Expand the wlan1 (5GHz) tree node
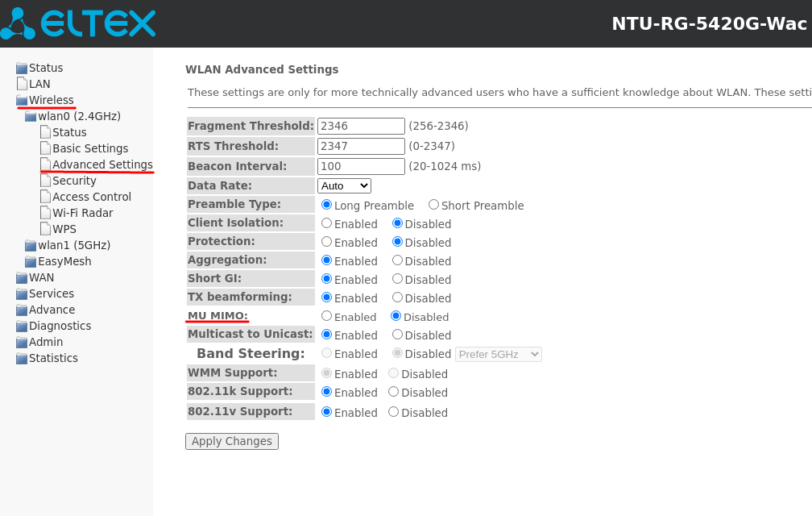812x516 pixels. click(31, 246)
